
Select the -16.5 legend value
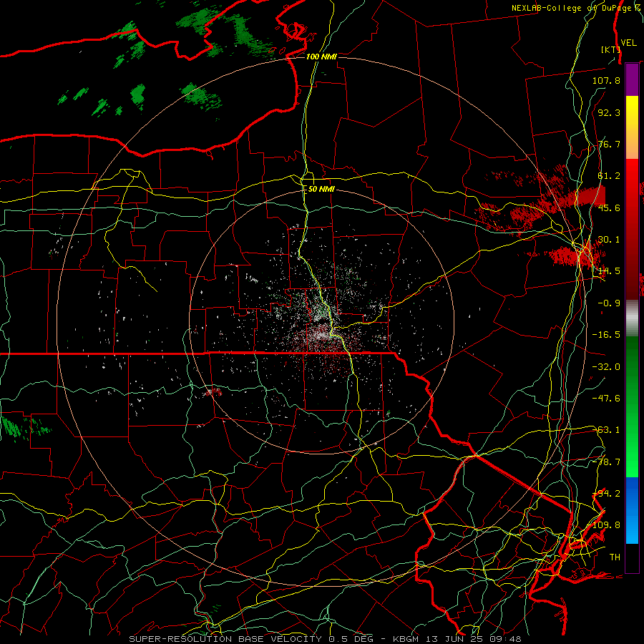pos(606,335)
